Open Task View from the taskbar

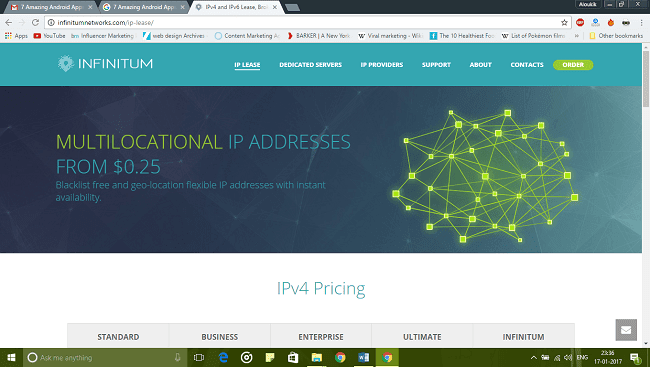point(199,357)
